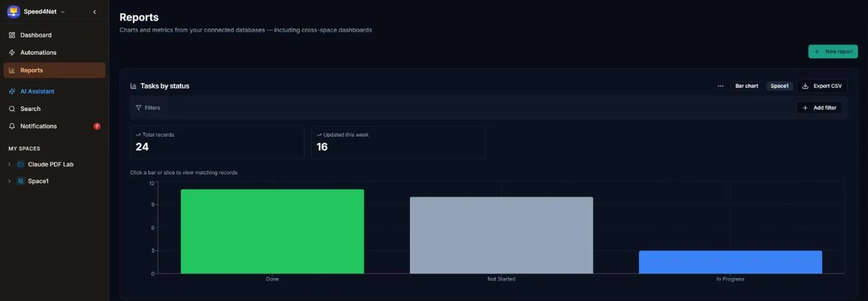Click the Updated this week card
Screen dimensions: 868x301
pos(398,142)
